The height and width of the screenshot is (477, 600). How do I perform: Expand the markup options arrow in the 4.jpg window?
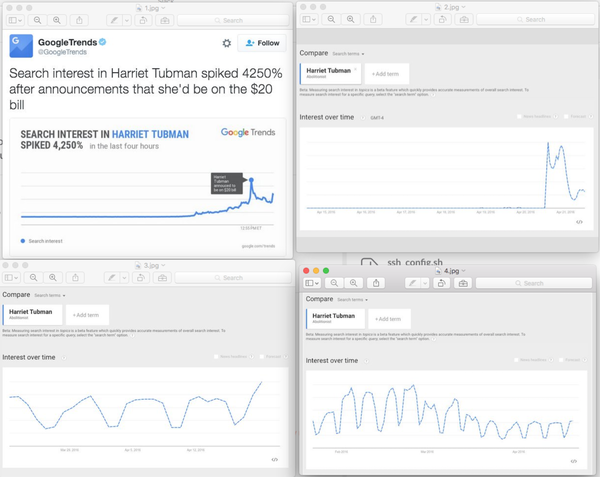pos(425,283)
